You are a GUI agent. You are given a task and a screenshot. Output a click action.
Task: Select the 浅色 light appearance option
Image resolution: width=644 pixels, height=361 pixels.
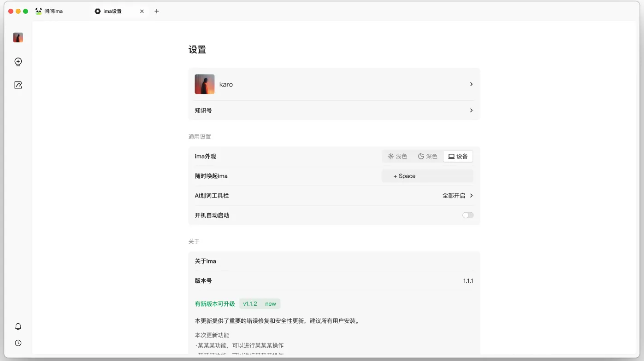point(397,157)
